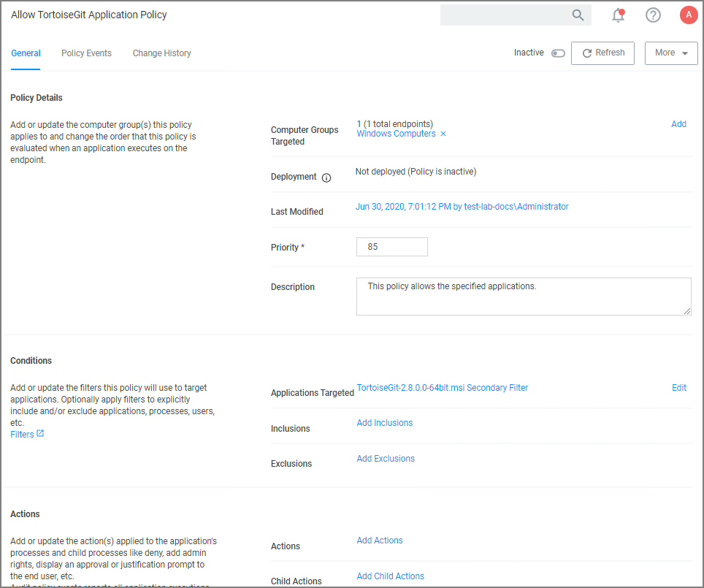Click the 'Computer Groups Targeted' label
Viewport: 704px width, 588px height.
click(305, 136)
